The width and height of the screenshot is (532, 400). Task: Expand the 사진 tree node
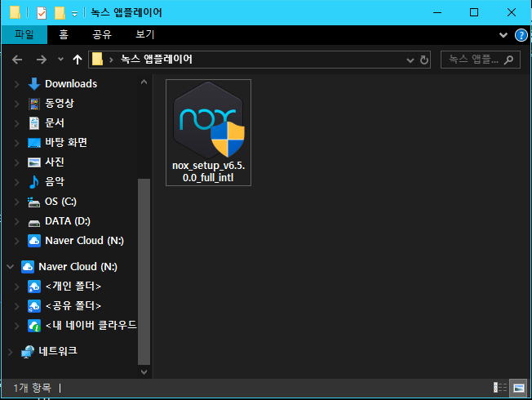pyautogui.click(x=16, y=162)
